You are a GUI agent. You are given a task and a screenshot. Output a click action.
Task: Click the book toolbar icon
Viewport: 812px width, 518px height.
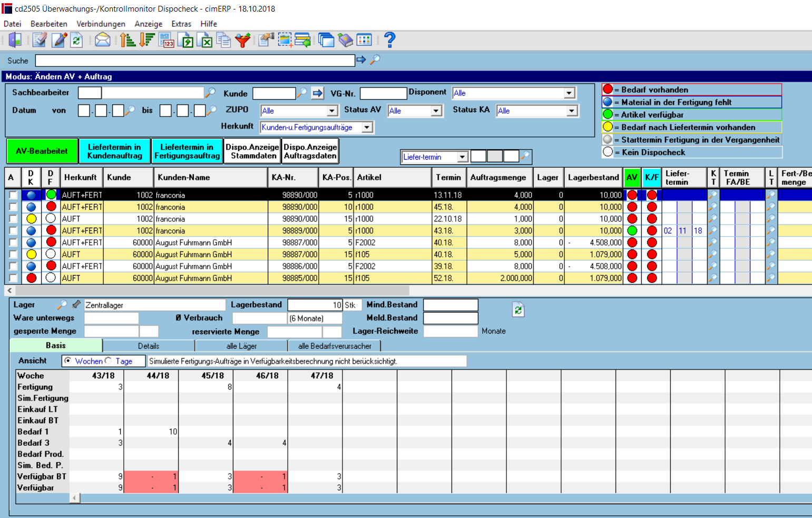coord(346,40)
